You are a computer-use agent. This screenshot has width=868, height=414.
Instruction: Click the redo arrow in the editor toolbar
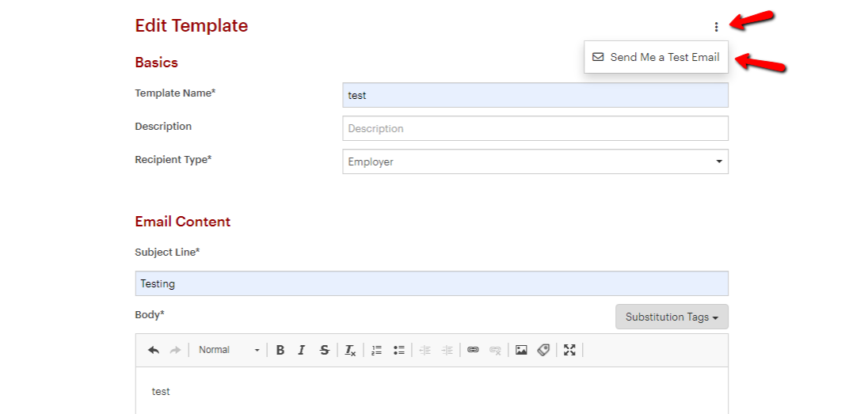coord(176,350)
